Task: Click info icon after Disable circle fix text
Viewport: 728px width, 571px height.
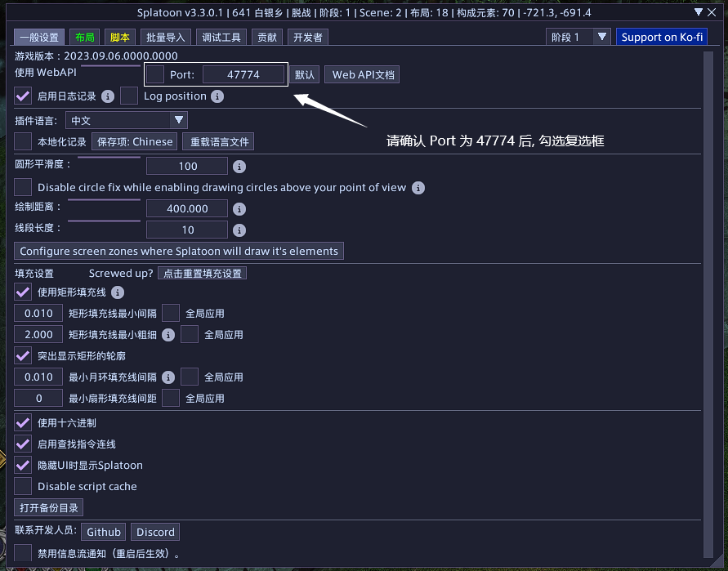Action: [x=418, y=188]
